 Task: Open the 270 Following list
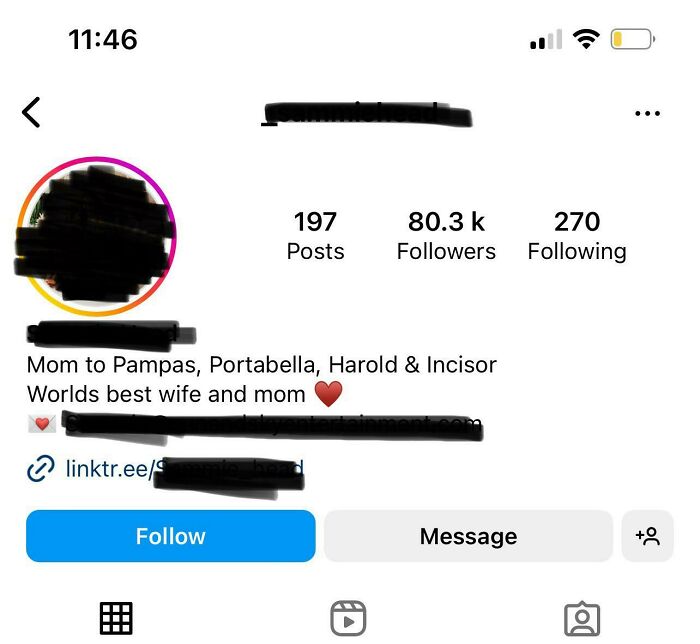(x=577, y=236)
